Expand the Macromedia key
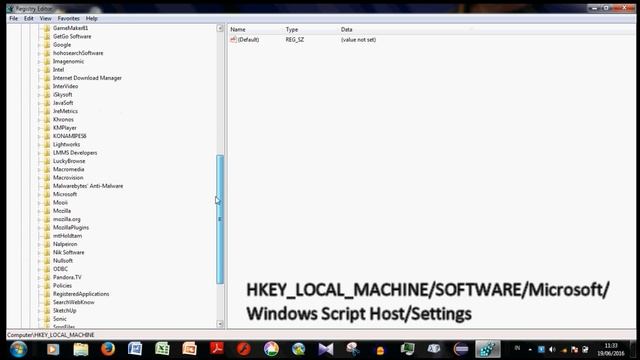 point(40,169)
